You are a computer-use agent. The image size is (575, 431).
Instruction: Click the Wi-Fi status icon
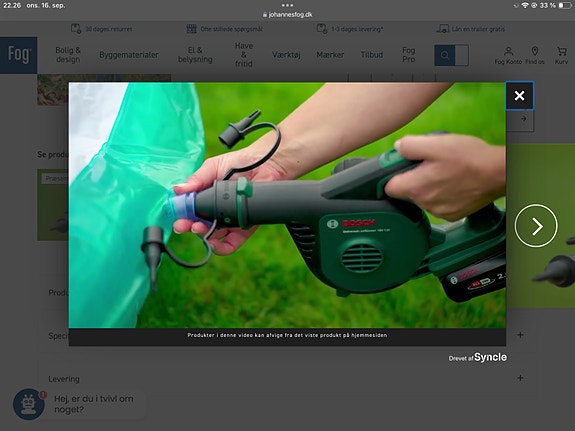click(525, 5)
